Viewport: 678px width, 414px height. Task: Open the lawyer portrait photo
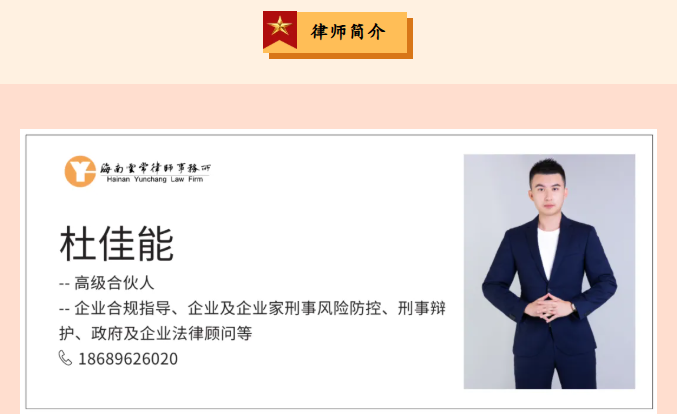coord(549,271)
